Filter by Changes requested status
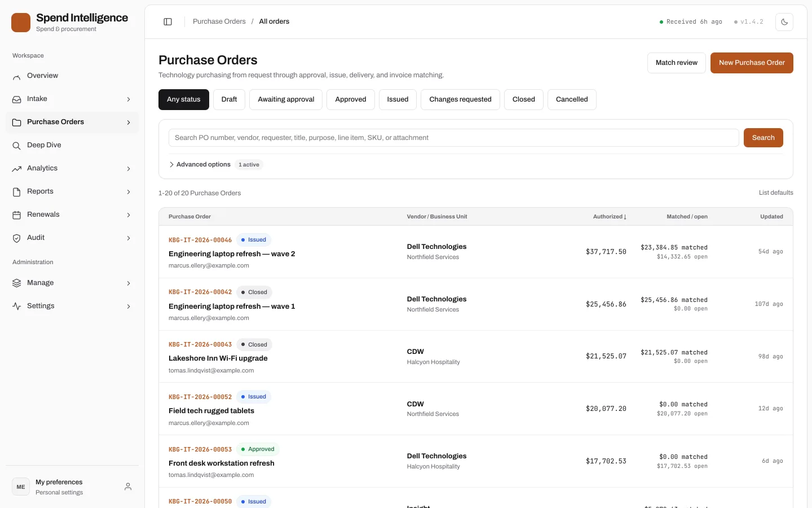The height and width of the screenshot is (508, 812). coord(460,99)
